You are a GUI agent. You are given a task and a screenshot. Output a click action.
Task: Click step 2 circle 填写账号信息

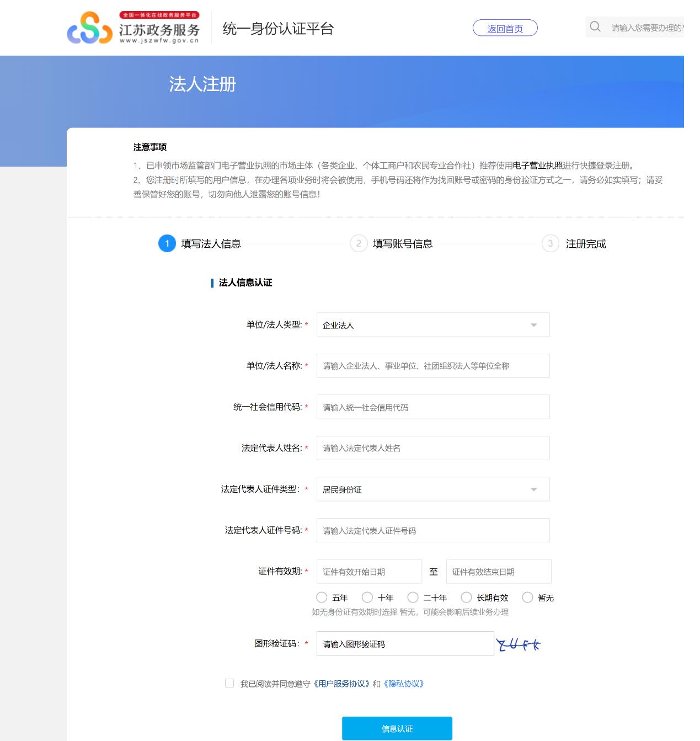point(359,243)
